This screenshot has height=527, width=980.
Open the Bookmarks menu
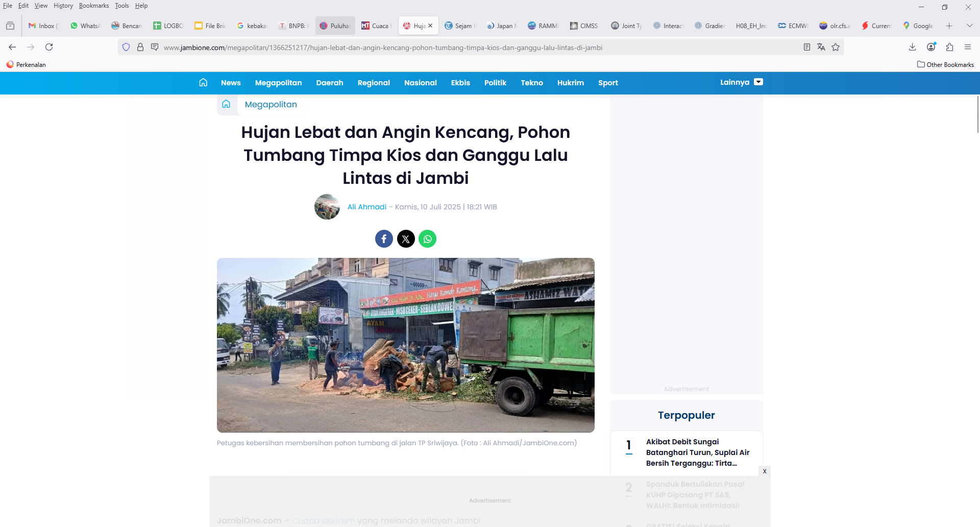[94, 6]
